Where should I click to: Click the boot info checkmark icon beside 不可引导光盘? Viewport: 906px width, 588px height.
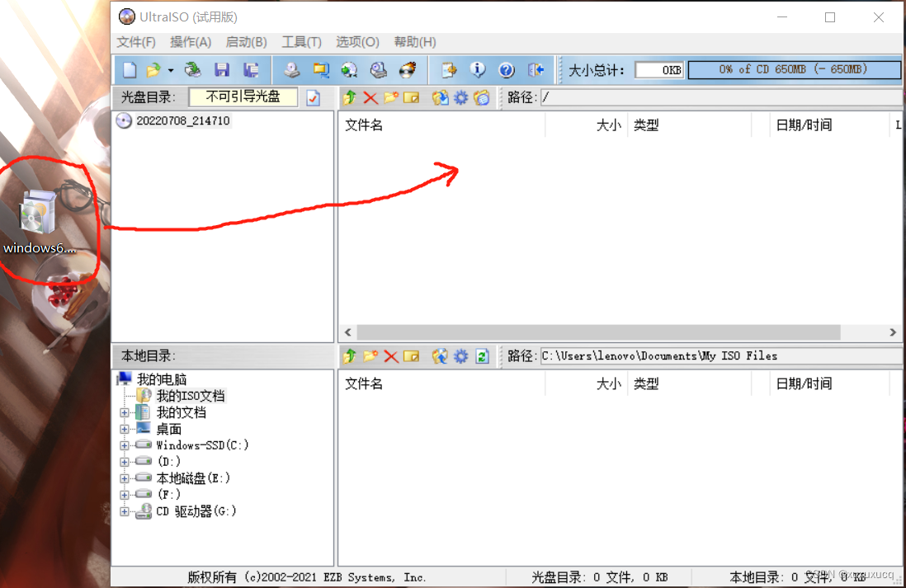click(314, 97)
